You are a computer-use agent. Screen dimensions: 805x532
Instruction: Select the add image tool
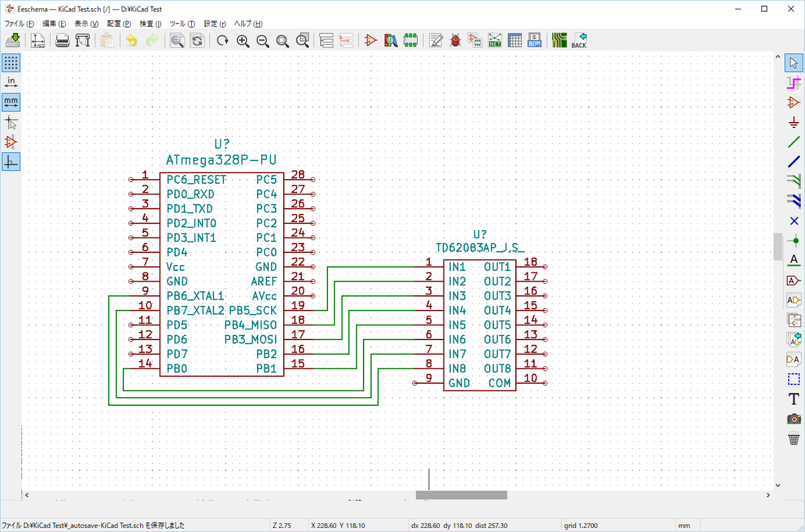point(794,419)
